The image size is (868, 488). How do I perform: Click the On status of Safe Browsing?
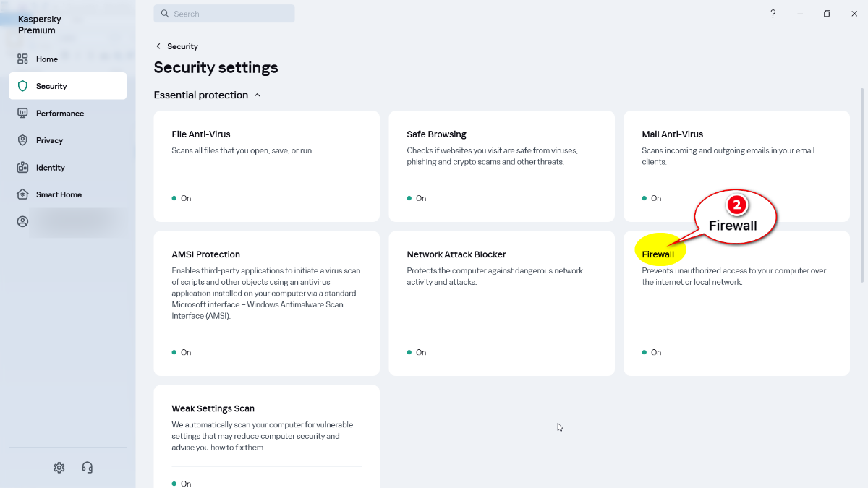[417, 198]
